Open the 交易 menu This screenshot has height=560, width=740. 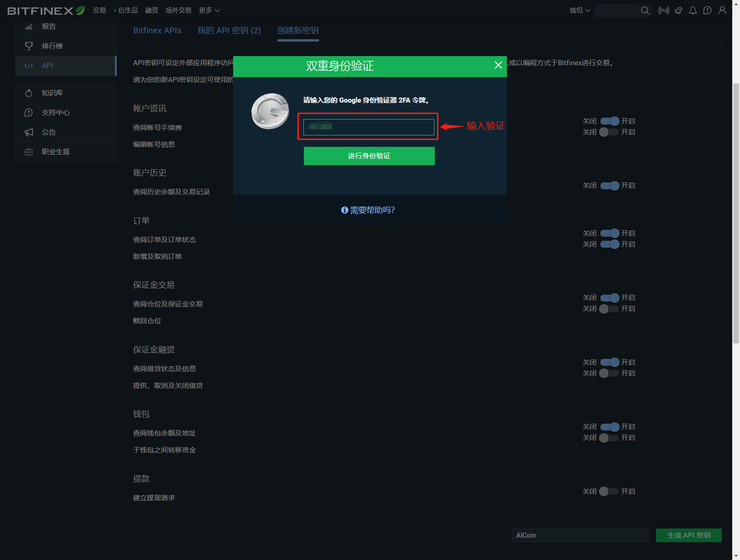click(99, 10)
